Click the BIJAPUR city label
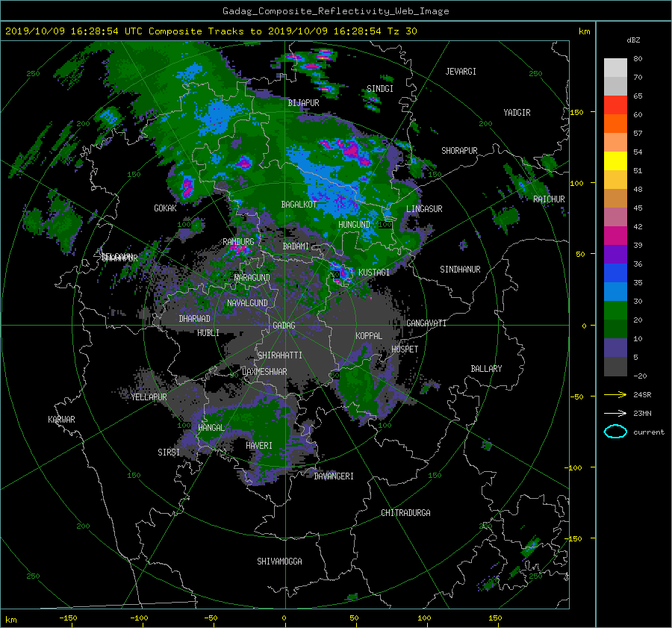This screenshot has width=672, height=628. click(303, 103)
